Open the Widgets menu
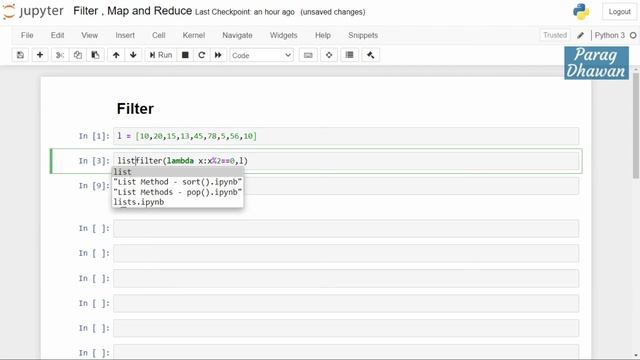 click(283, 35)
